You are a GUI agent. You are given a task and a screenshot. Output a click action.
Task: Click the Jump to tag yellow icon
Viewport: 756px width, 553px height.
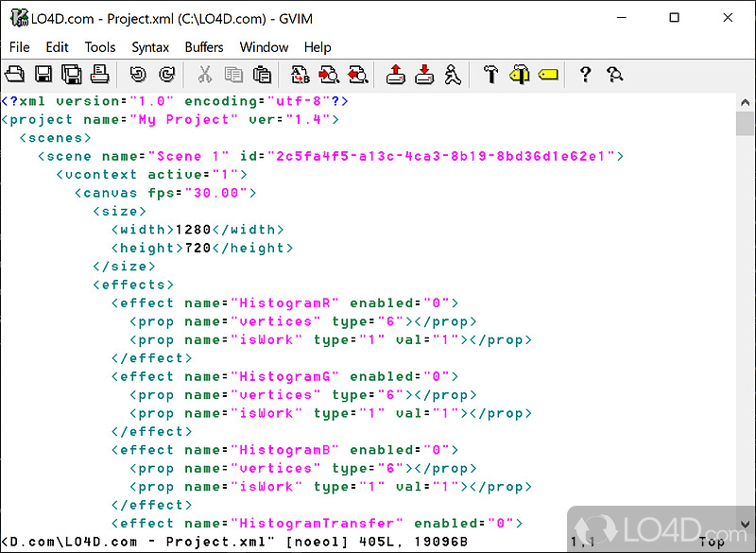pos(548,75)
